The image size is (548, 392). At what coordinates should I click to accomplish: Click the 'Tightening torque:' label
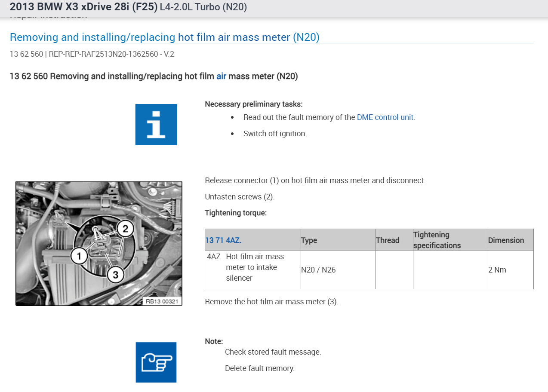coord(236,213)
